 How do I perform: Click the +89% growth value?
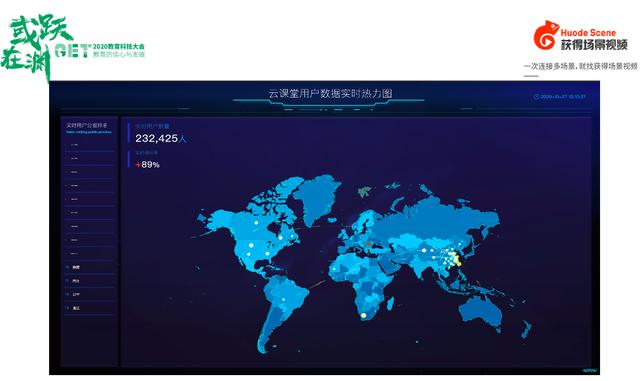147,165
